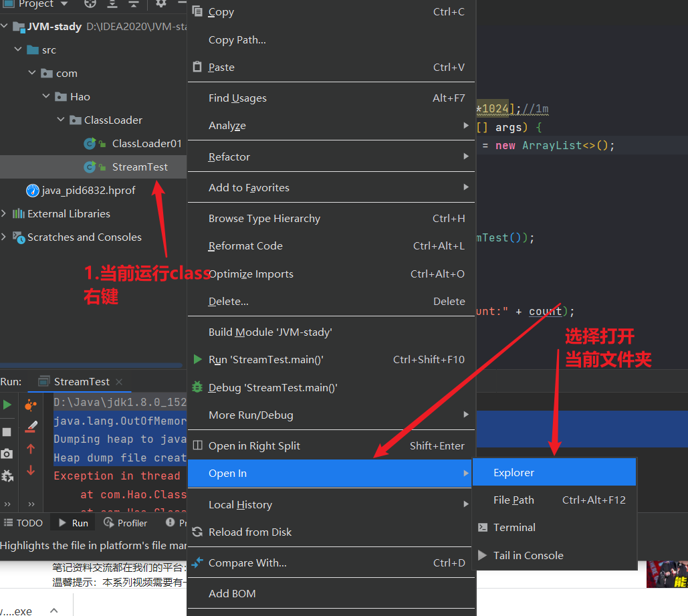Screen dimensions: 688x616
Task: Choose Tail in Console
Action: point(554,555)
